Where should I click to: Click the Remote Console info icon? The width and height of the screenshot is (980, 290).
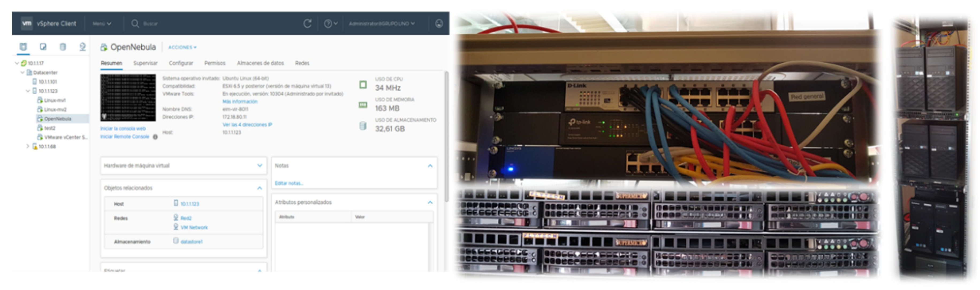point(155,137)
